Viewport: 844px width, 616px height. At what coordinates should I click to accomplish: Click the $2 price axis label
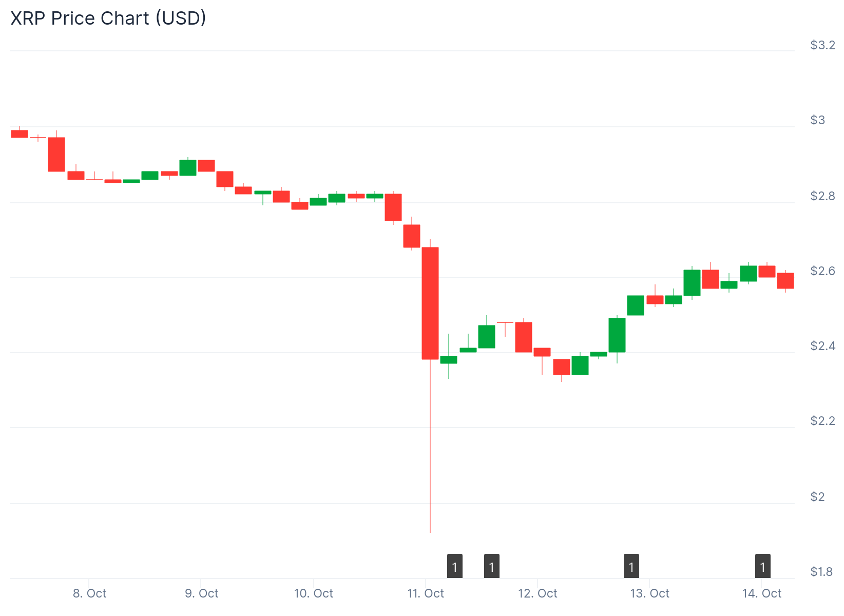pos(818,497)
